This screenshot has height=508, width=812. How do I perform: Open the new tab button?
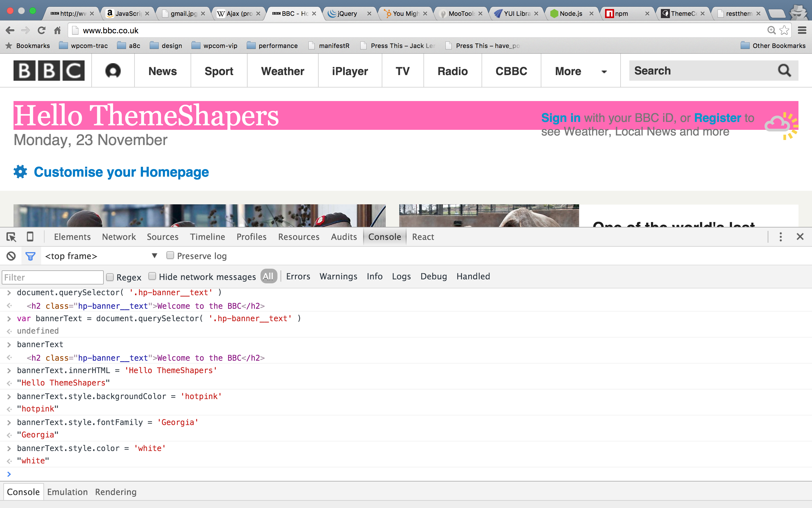[777, 14]
